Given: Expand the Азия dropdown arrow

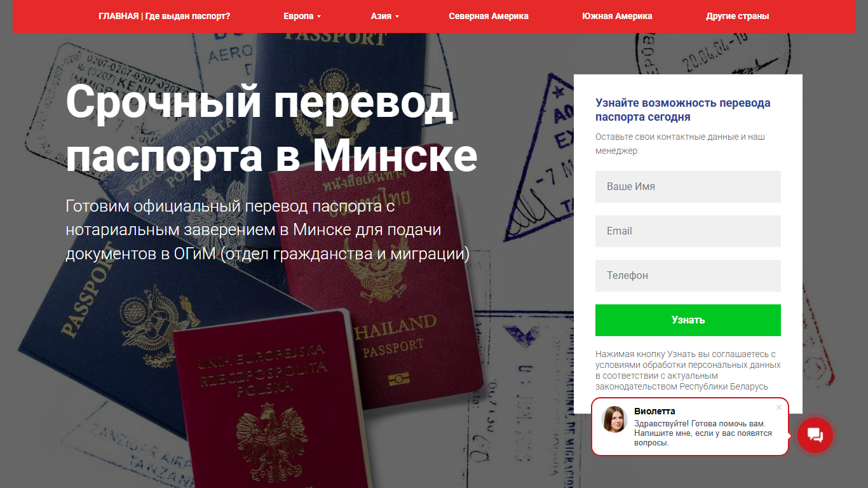Looking at the screenshot, I should point(397,17).
